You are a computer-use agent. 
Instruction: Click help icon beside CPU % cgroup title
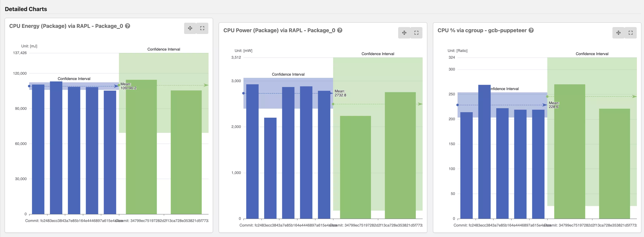pyautogui.click(x=531, y=30)
